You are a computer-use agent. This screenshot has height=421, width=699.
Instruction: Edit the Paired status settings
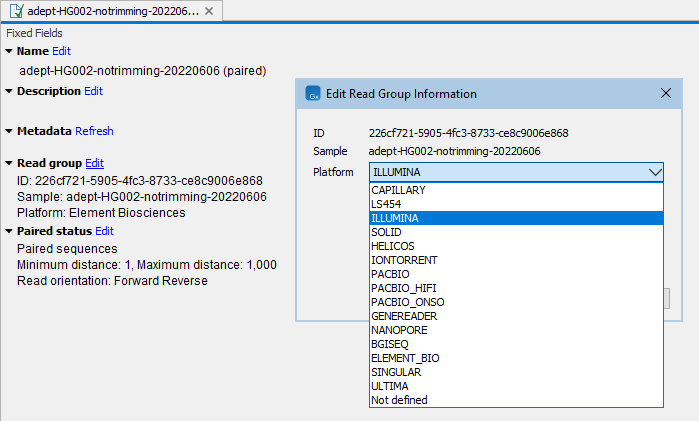point(104,231)
